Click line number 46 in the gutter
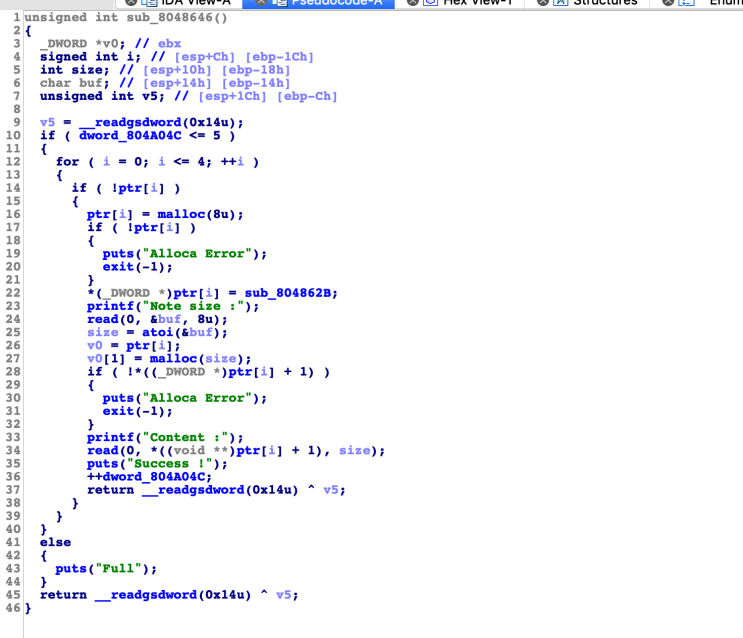Viewport: 743px width, 638px height. [13, 608]
